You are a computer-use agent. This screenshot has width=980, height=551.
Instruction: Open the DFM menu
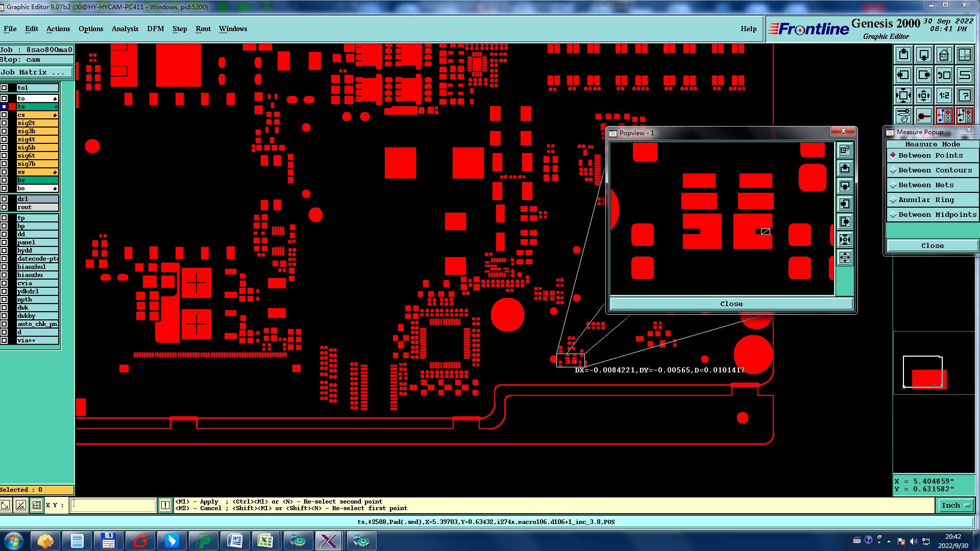pyautogui.click(x=155, y=29)
